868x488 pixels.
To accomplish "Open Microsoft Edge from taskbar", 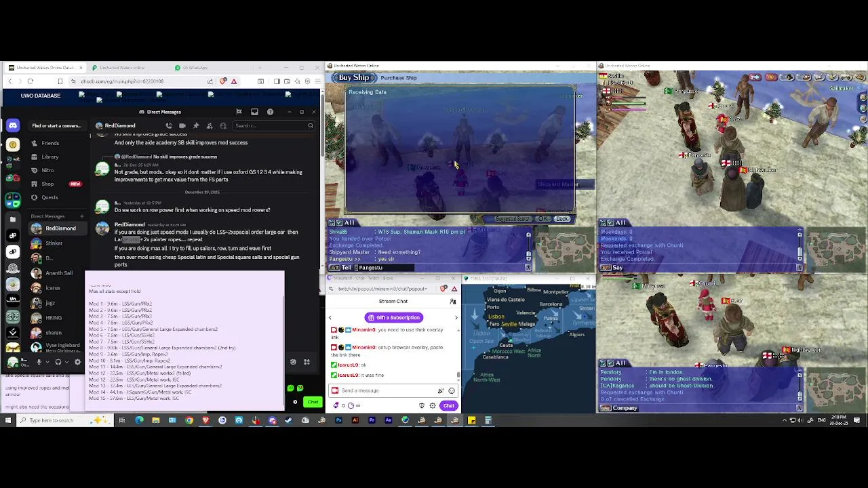I will (139, 420).
